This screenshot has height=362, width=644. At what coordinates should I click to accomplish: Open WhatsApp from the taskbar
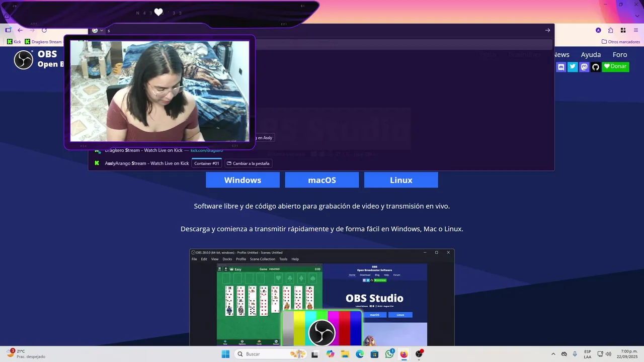(389, 354)
